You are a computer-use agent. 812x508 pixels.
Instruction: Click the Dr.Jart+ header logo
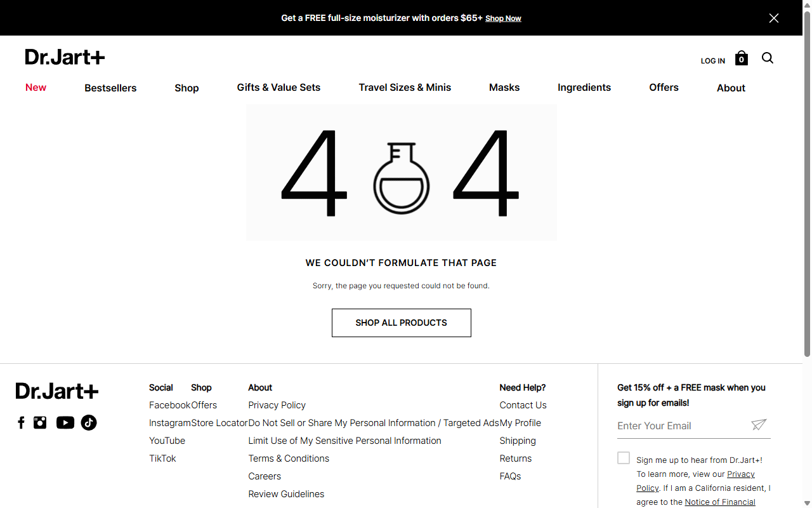(x=65, y=57)
